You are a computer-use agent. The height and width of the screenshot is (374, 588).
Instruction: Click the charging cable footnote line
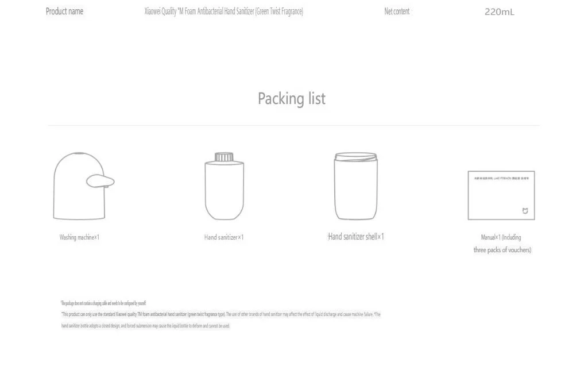[103, 303]
